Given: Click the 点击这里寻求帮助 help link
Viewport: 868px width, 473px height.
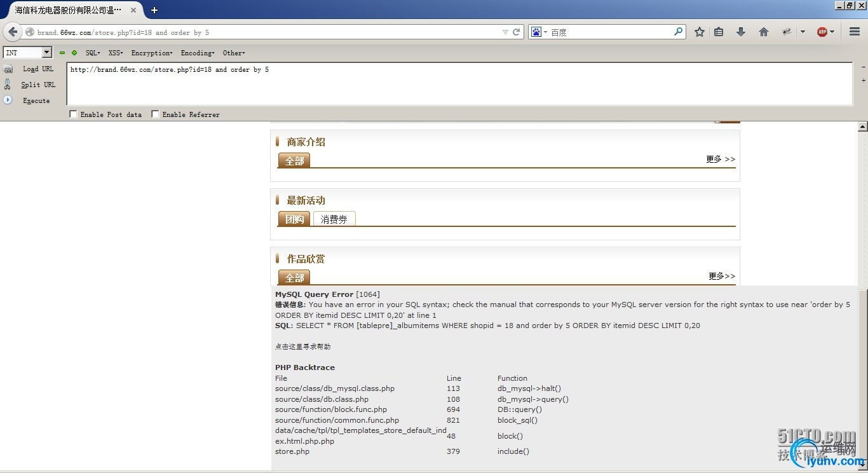Looking at the screenshot, I should coord(302,346).
